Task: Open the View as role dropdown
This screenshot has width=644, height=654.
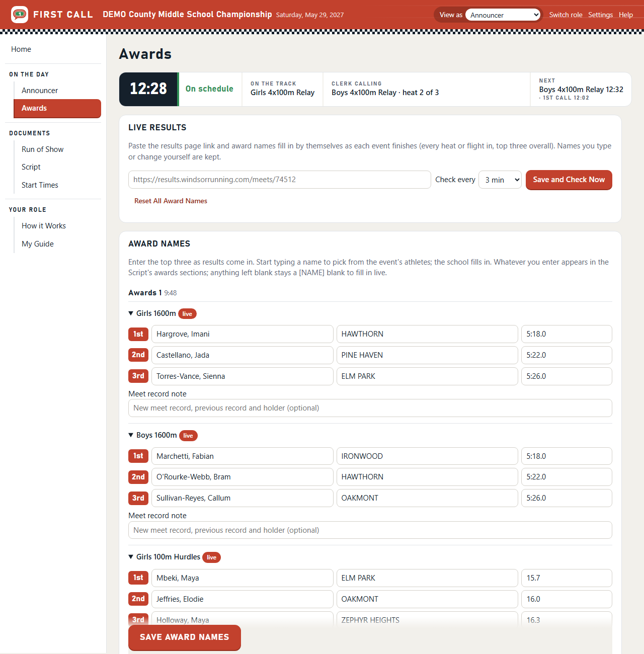Action: [x=503, y=15]
